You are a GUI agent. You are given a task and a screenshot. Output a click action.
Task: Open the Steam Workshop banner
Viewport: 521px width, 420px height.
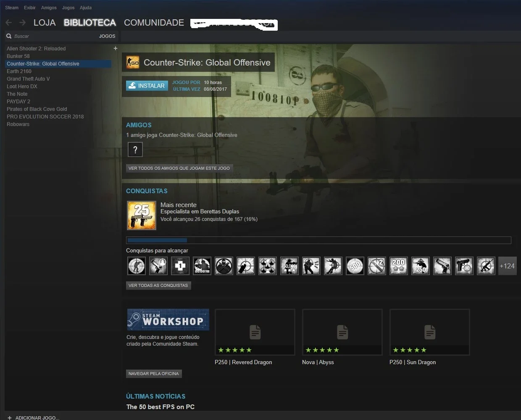pos(168,320)
